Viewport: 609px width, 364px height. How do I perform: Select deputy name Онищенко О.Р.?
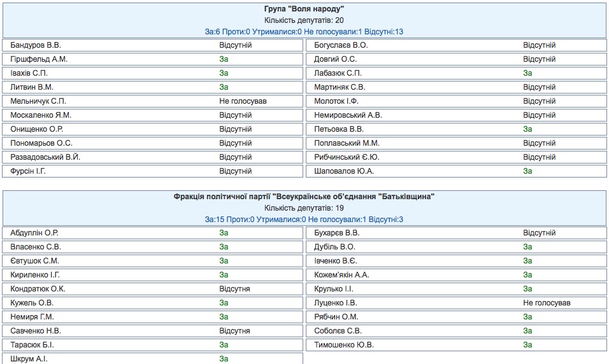click(x=36, y=129)
